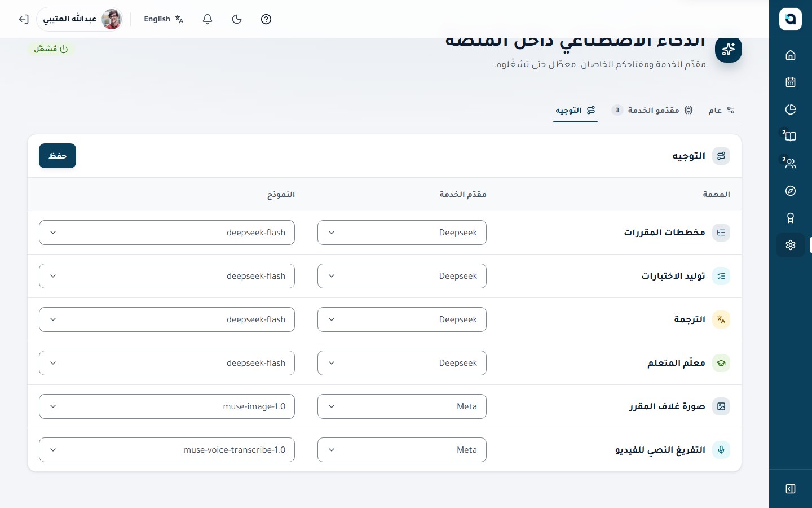Click the الترجمة task label
Viewport: 812px width, 508px height.
[x=690, y=319]
